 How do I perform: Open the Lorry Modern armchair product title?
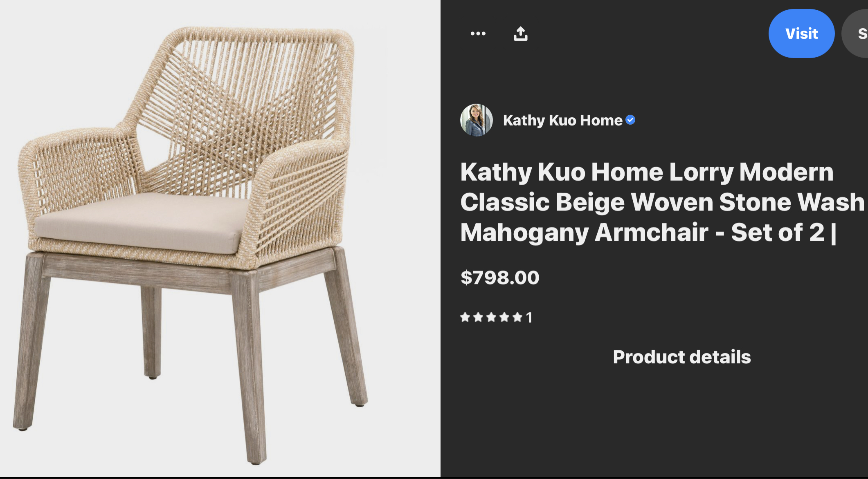[662, 202]
